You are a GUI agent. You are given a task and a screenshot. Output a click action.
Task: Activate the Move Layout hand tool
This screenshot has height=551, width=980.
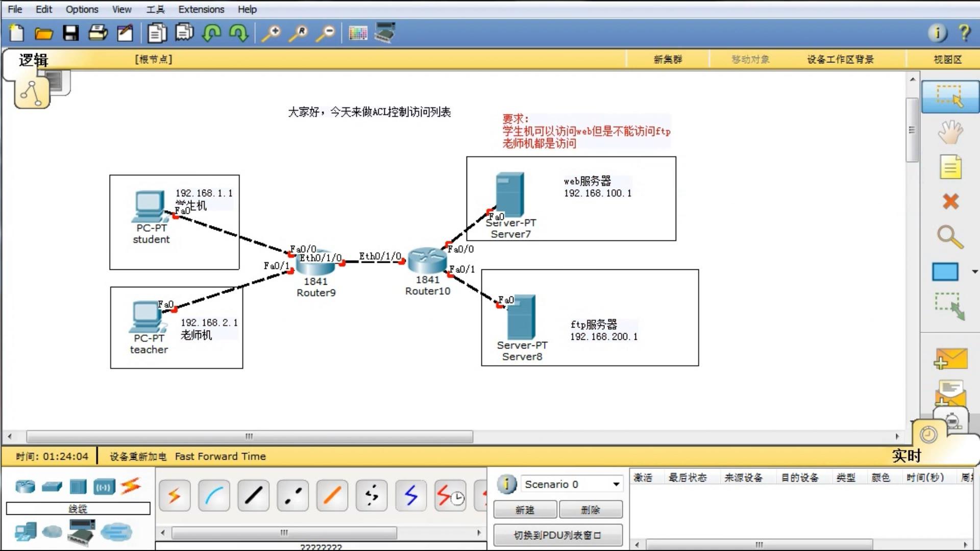(x=950, y=132)
